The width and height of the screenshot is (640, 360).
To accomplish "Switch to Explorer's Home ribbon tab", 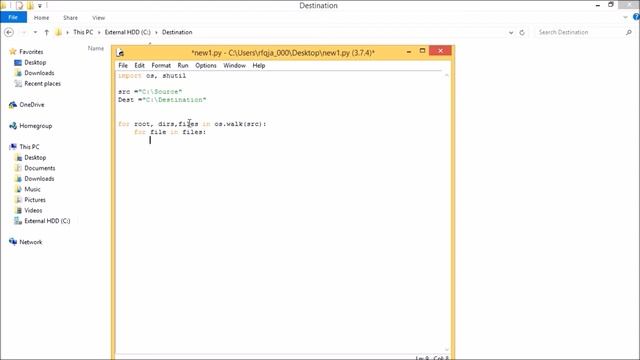I will coord(42,18).
